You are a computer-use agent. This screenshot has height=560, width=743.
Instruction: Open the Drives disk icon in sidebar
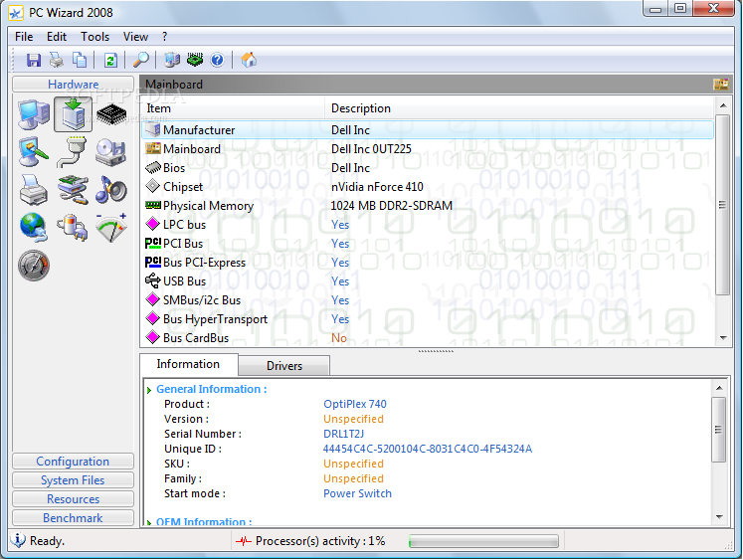tap(111, 152)
